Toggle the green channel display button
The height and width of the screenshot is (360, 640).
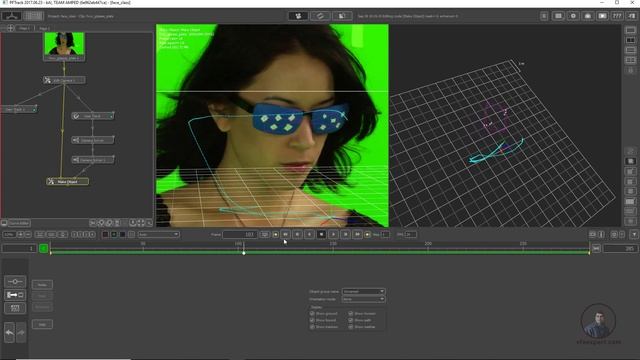(114, 234)
